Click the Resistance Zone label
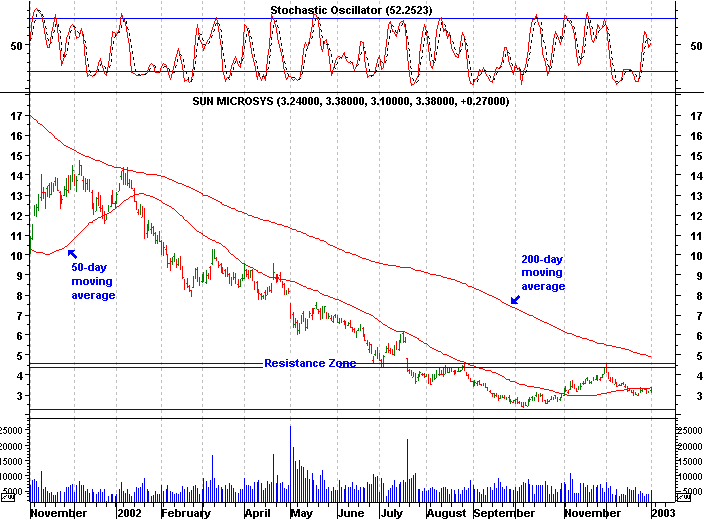 (x=310, y=363)
